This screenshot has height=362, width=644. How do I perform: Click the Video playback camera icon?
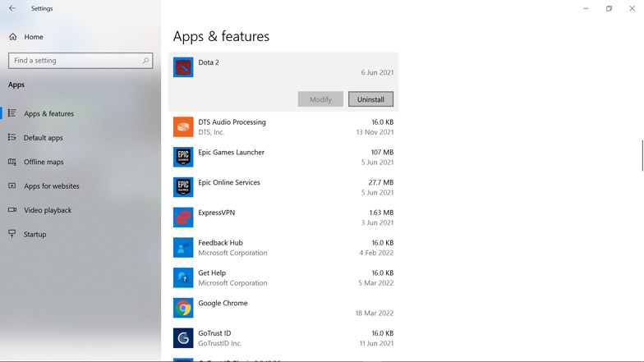12,210
